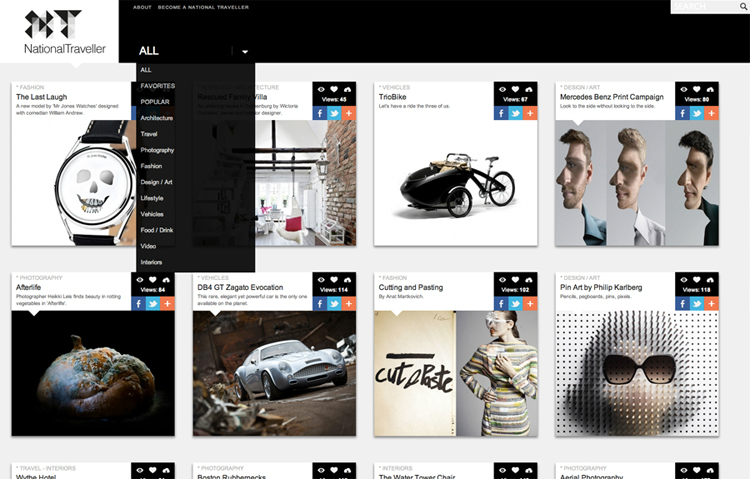Image resolution: width=750 pixels, height=479 pixels.
Task: Choose Travel category from the menu
Action: point(149,134)
